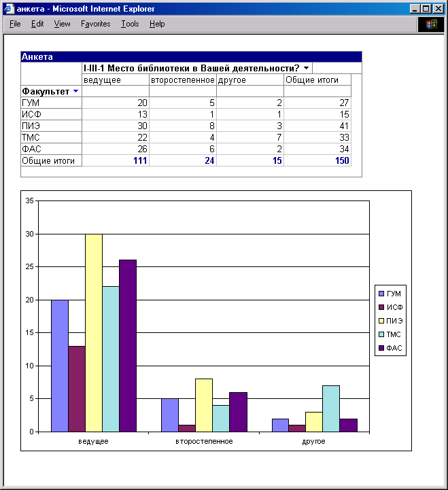Click the ПИЭ ведущее cell 30
The image size is (448, 490).
coord(116,126)
